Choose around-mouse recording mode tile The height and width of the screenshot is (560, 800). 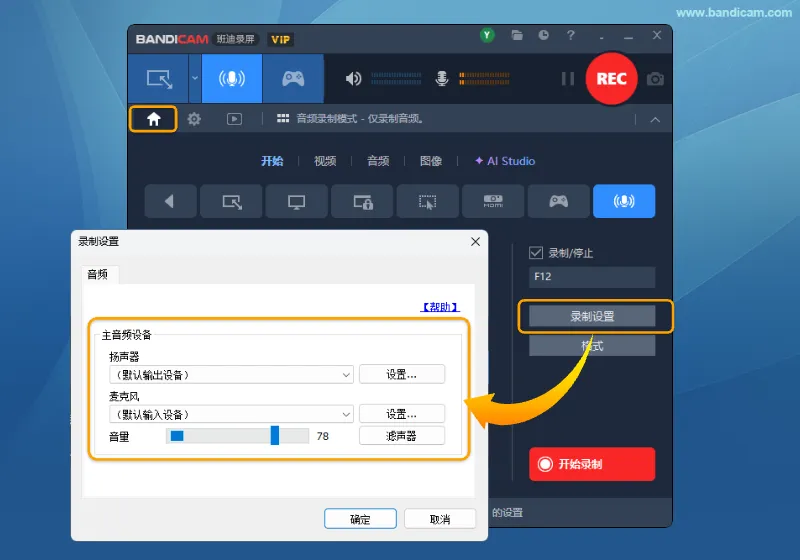(x=428, y=201)
